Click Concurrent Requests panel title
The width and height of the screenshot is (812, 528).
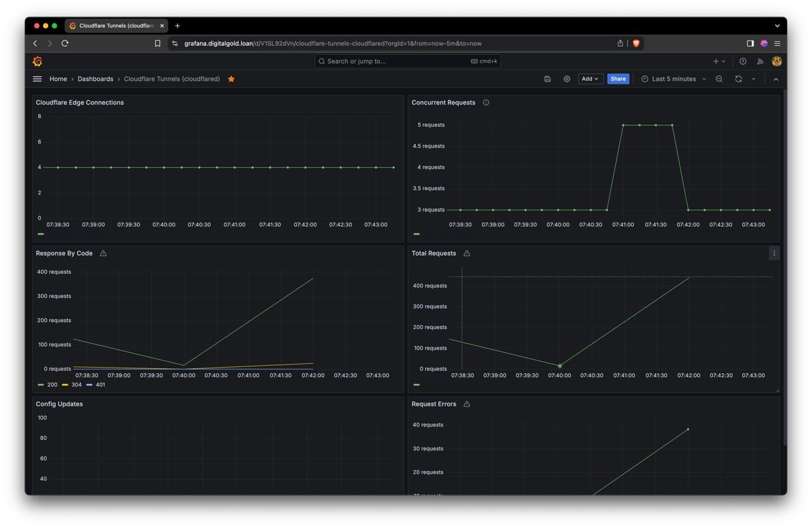coord(443,103)
